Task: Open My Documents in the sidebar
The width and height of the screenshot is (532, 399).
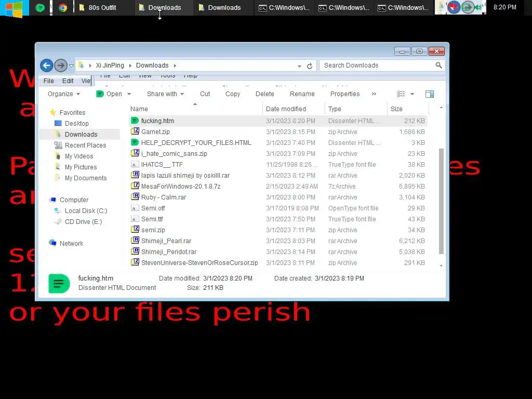Action: click(x=86, y=178)
